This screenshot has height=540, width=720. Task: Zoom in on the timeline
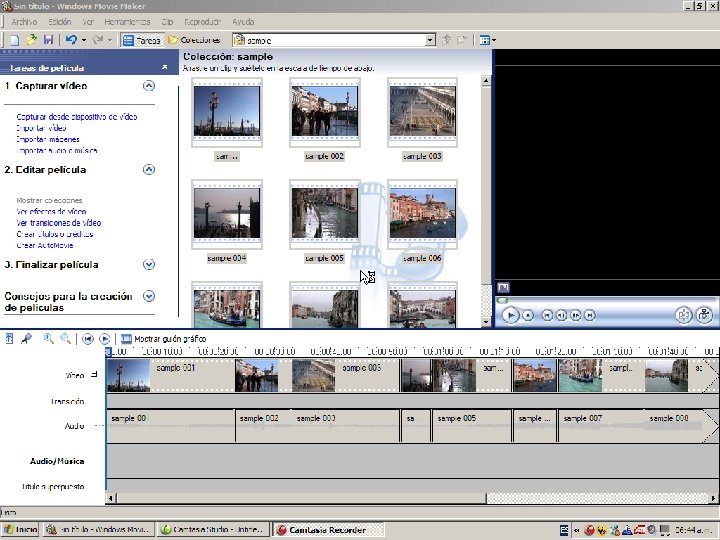[47, 339]
